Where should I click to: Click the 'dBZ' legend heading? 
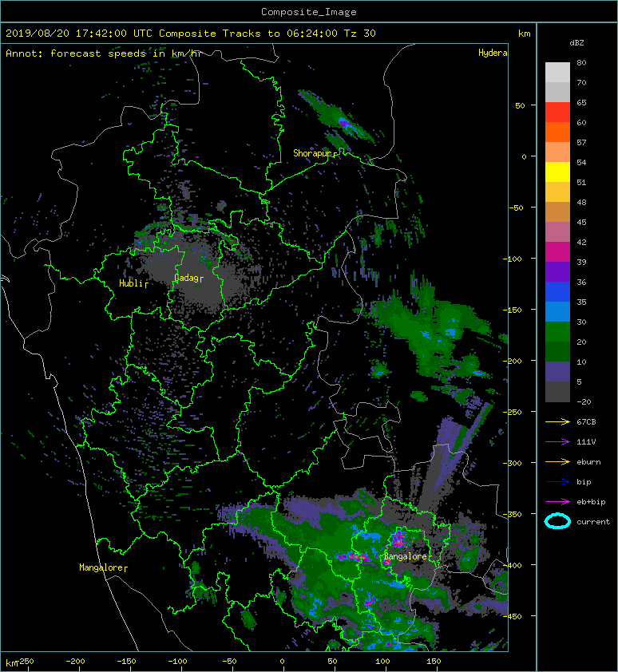[x=576, y=43]
